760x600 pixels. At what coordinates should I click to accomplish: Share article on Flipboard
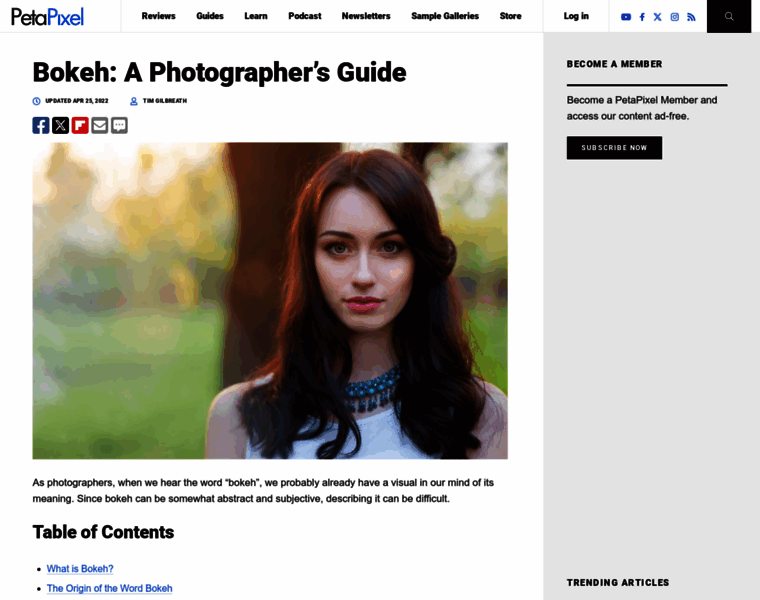click(x=80, y=125)
